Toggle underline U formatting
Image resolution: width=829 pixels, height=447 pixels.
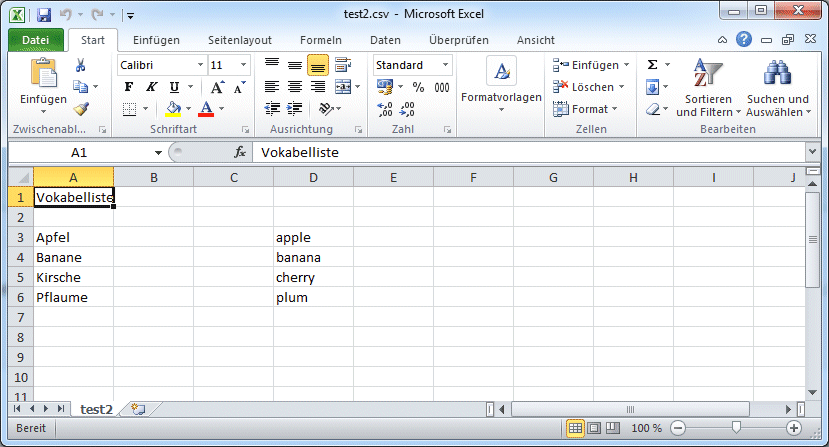[x=174, y=87]
